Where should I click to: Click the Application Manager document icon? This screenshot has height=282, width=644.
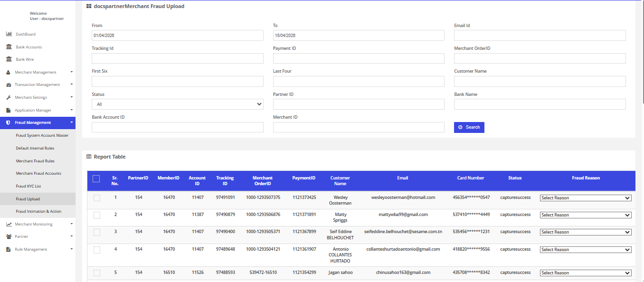tap(9, 110)
